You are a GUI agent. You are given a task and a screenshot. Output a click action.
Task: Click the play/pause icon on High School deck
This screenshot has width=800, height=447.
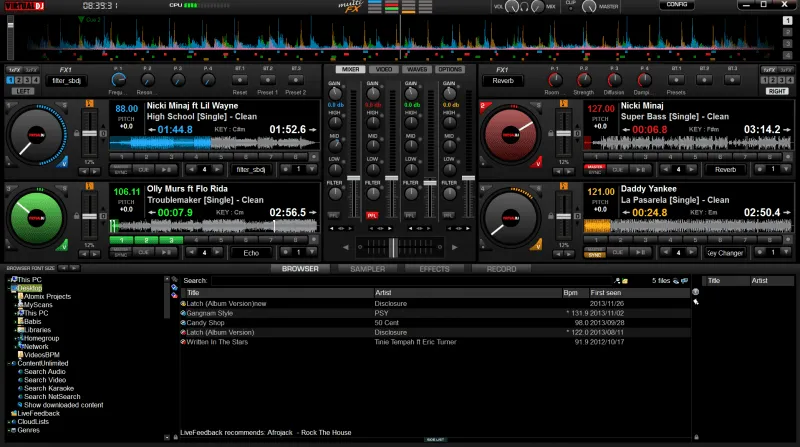(166, 169)
